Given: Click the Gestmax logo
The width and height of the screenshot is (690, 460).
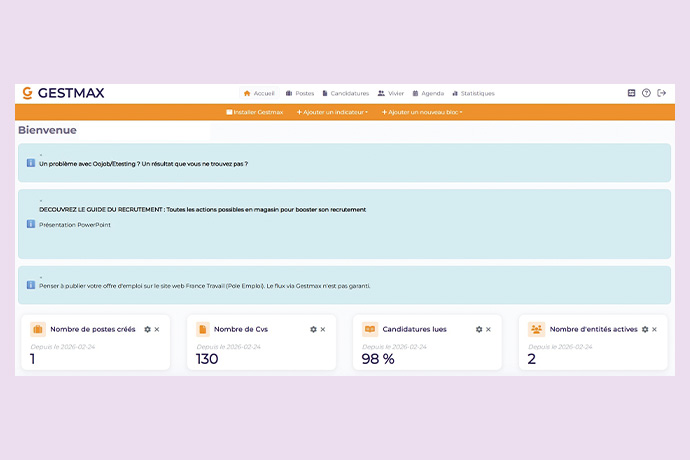Looking at the screenshot, I should (62, 93).
